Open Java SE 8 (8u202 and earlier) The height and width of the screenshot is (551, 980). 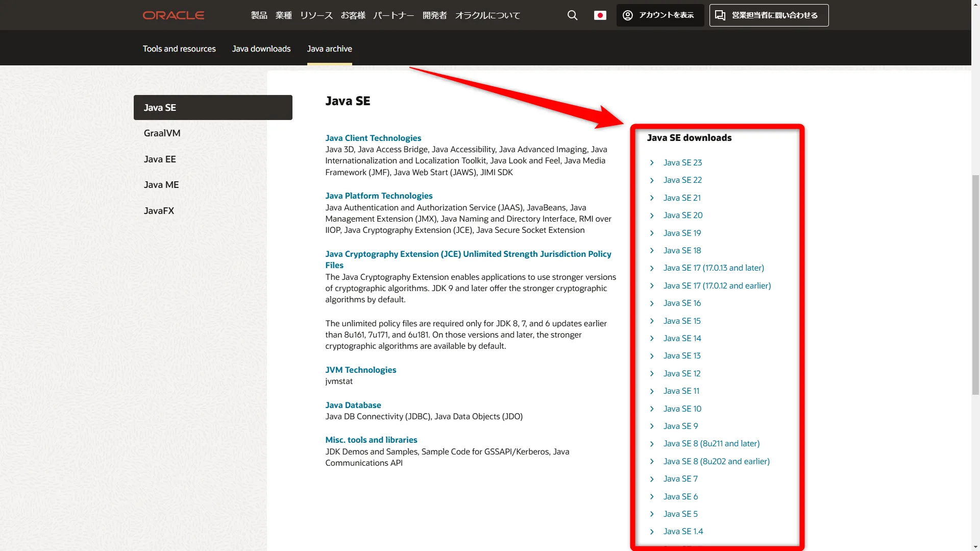tap(716, 461)
